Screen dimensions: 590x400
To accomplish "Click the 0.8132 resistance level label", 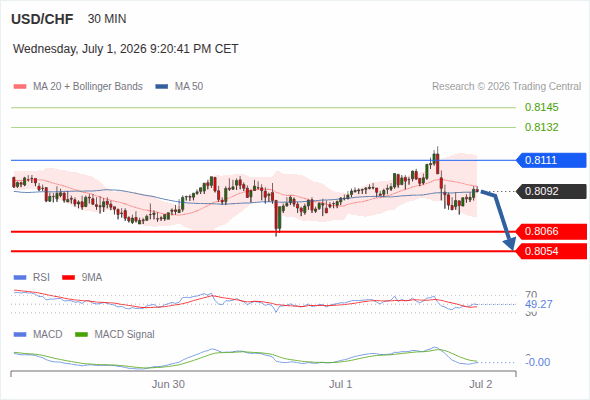I will click(x=541, y=127).
